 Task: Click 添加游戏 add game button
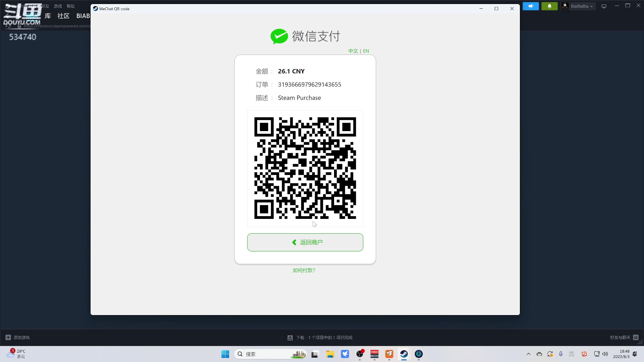click(18, 338)
